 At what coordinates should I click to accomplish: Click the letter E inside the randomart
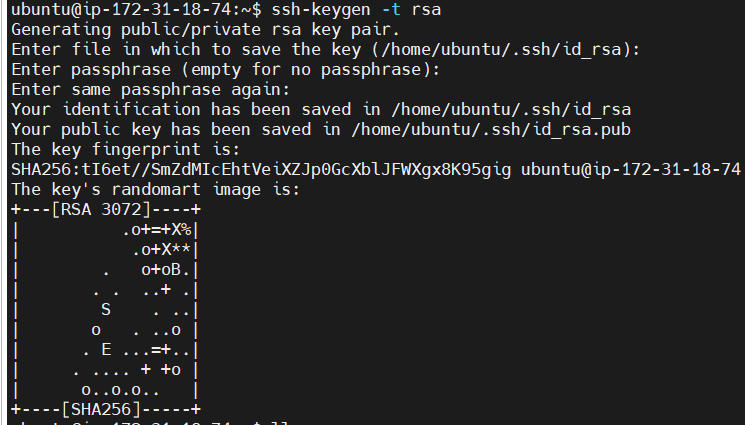pyautogui.click(x=105, y=350)
